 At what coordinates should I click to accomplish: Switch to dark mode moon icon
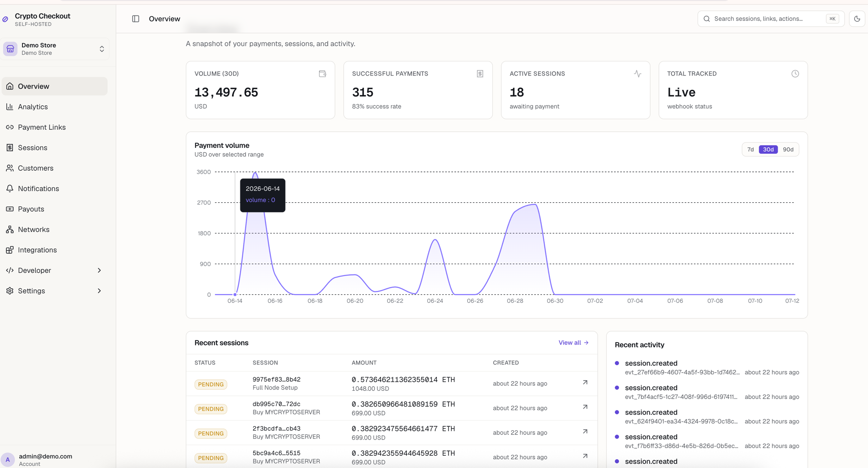pos(857,19)
